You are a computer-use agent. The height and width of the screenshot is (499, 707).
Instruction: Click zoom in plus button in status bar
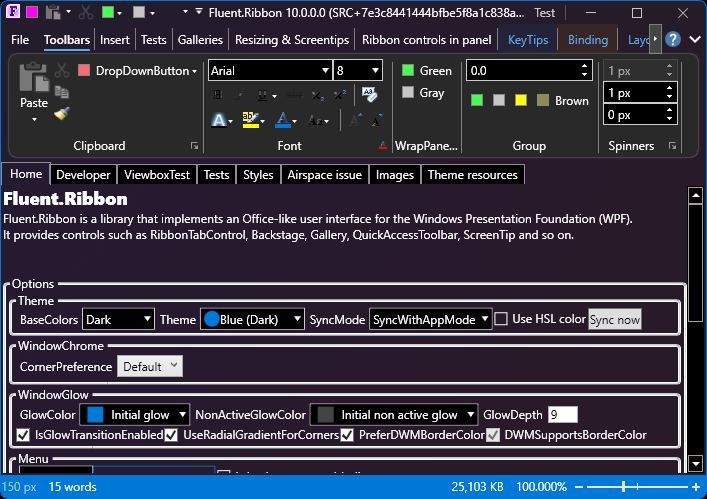point(696,487)
